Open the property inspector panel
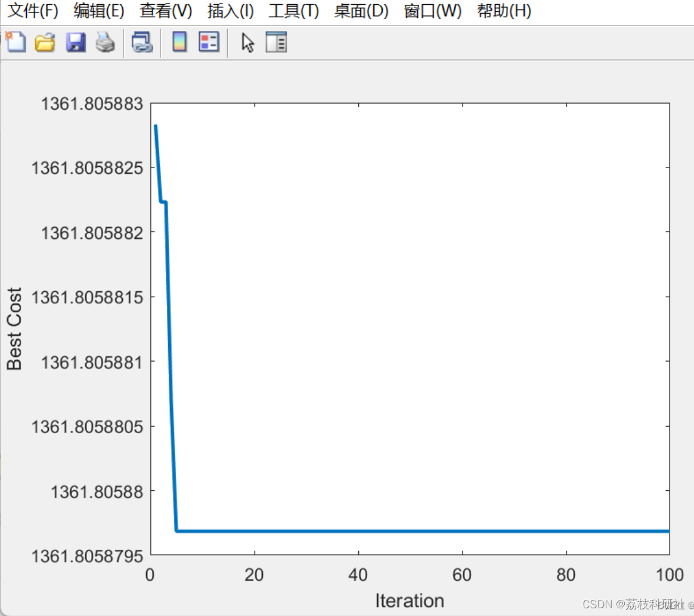Image resolution: width=694 pixels, height=616 pixels. coord(276,42)
